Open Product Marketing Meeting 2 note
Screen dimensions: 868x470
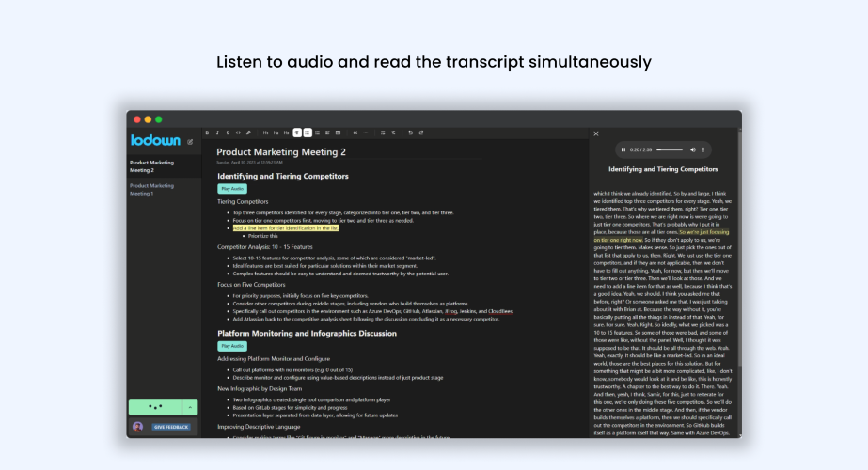[x=164, y=166]
